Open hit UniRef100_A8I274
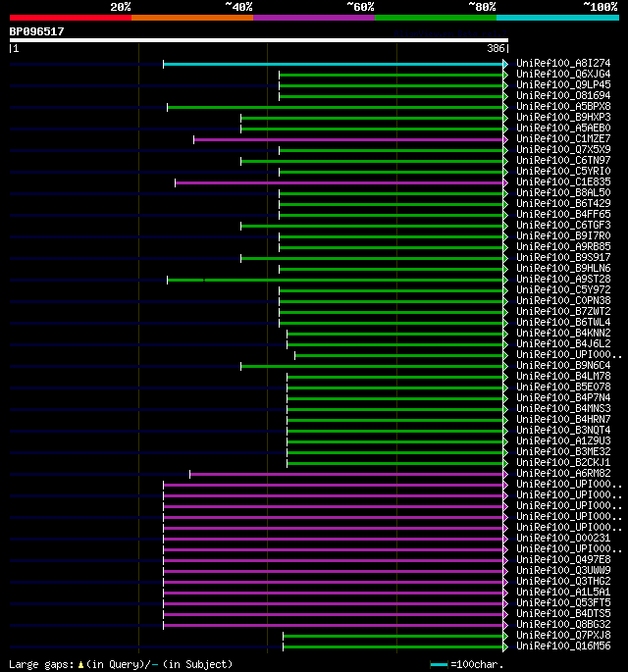Viewport: 628px width, 672px height. click(563, 64)
